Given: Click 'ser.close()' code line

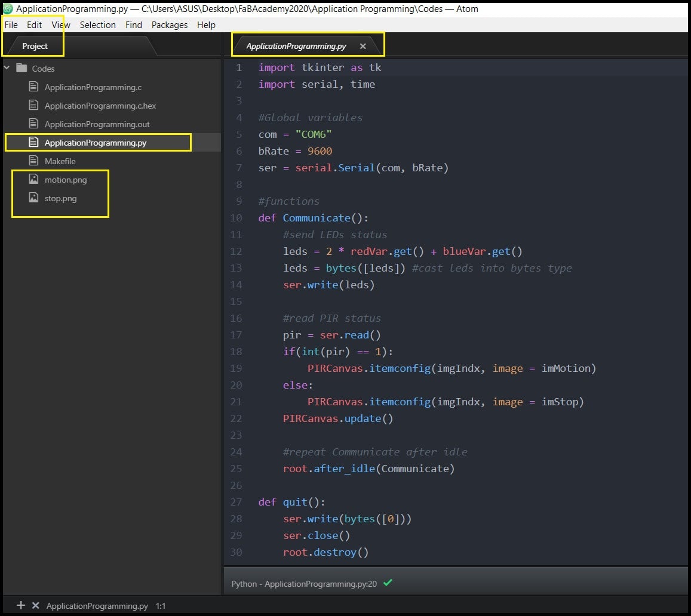Looking at the screenshot, I should click(x=317, y=535).
